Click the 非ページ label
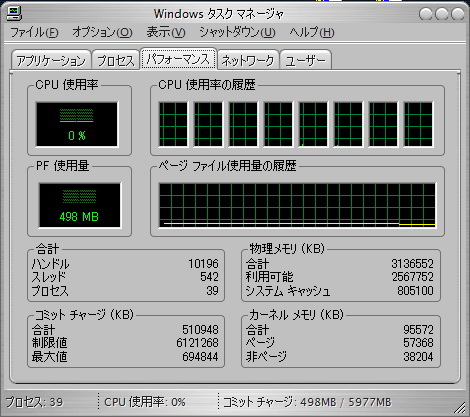470x417 pixels. [266, 356]
